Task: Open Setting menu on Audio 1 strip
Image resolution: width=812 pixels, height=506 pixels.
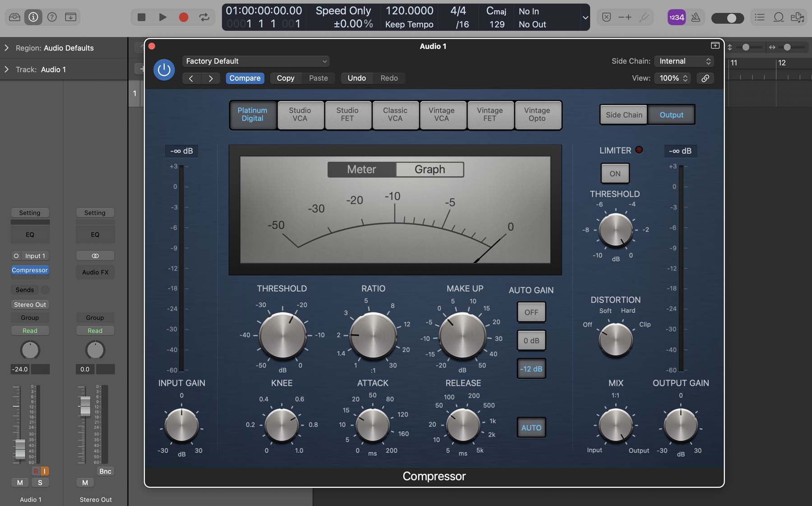Action: pyautogui.click(x=30, y=213)
